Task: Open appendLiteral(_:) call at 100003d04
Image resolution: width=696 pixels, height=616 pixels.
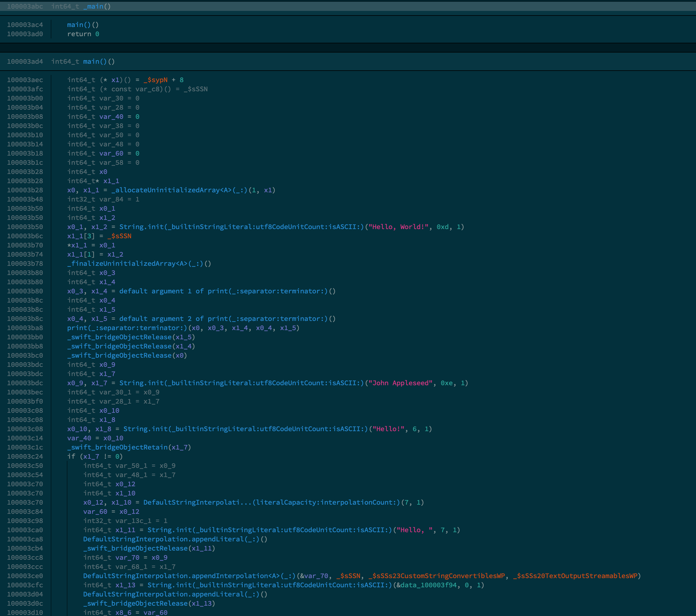Action: point(171,595)
